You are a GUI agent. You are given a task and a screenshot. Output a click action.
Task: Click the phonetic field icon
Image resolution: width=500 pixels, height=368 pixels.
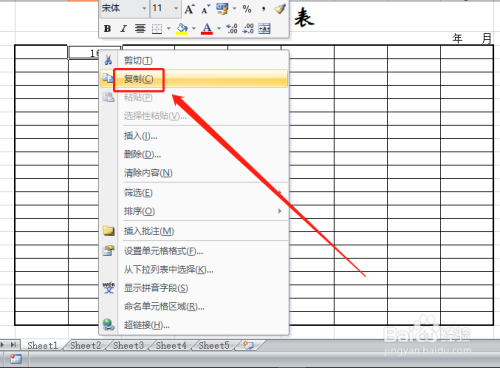pos(109,287)
